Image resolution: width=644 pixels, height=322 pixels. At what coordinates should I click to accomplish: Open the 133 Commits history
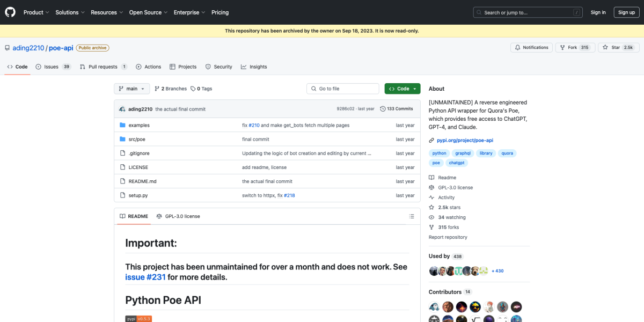coord(397,108)
